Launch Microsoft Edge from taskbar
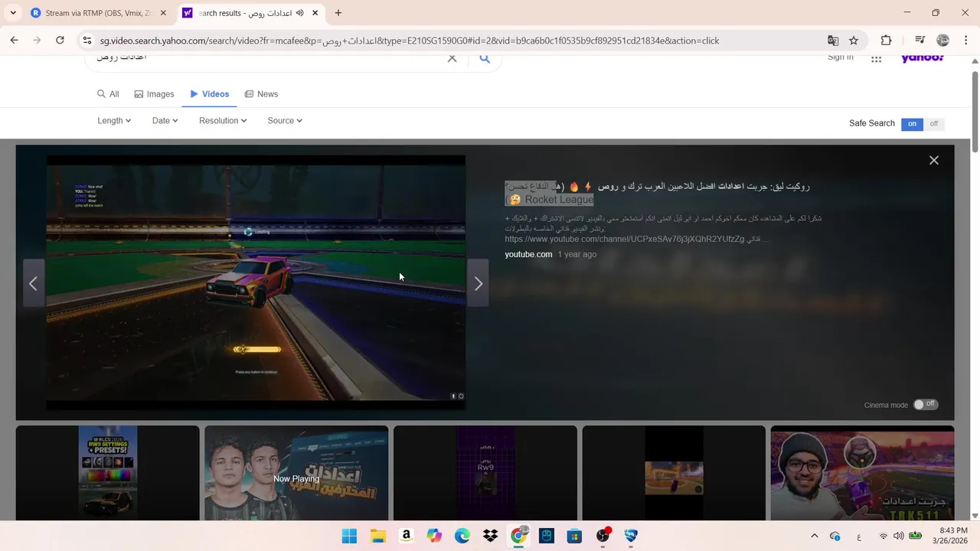This screenshot has height=551, width=980. point(462,536)
